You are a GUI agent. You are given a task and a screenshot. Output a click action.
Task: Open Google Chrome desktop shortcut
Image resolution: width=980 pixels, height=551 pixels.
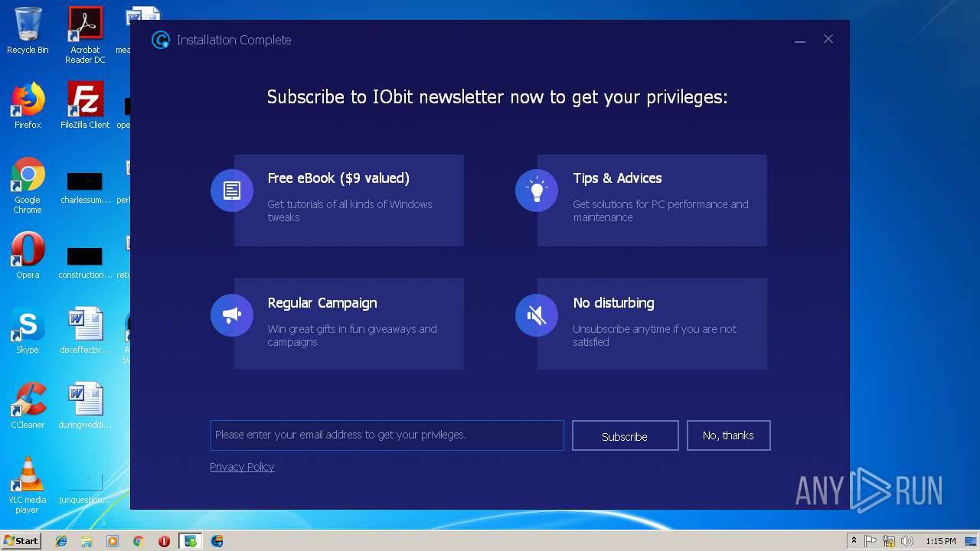(x=28, y=185)
